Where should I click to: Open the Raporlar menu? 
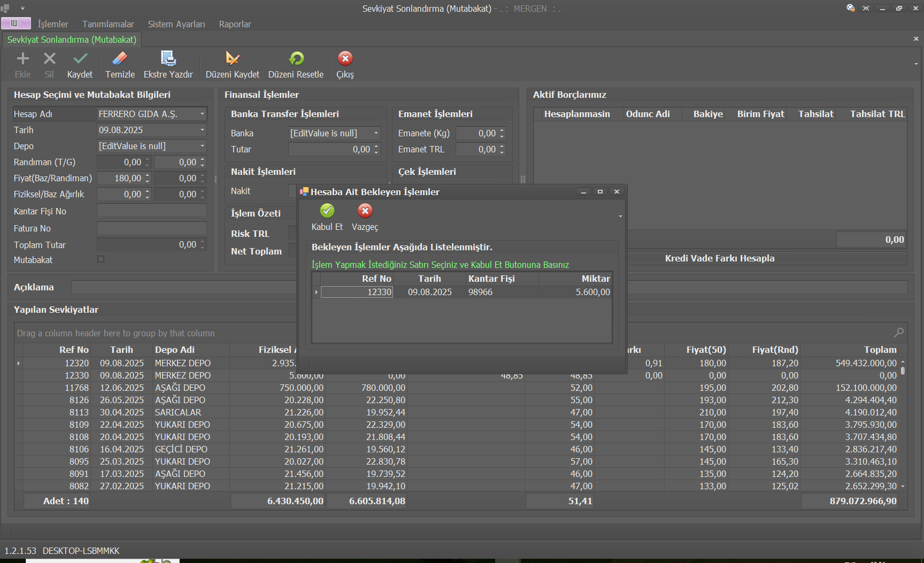point(235,24)
